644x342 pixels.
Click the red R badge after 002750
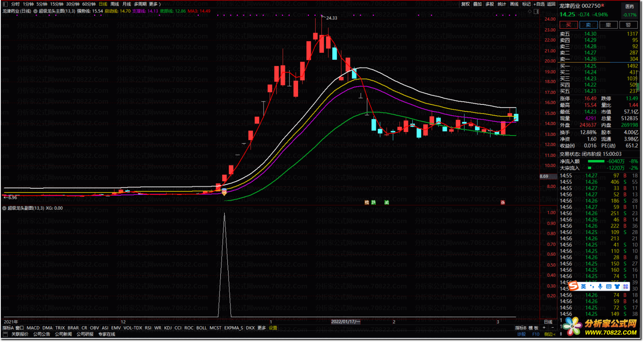click(603, 5)
